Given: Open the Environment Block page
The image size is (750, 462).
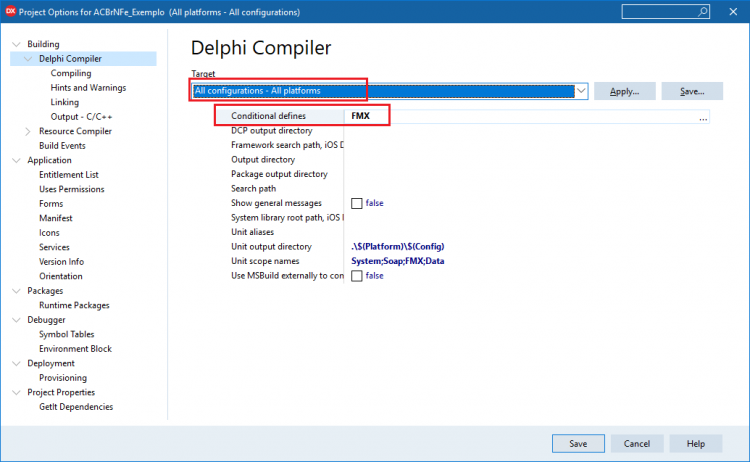Looking at the screenshot, I should 75,349.
